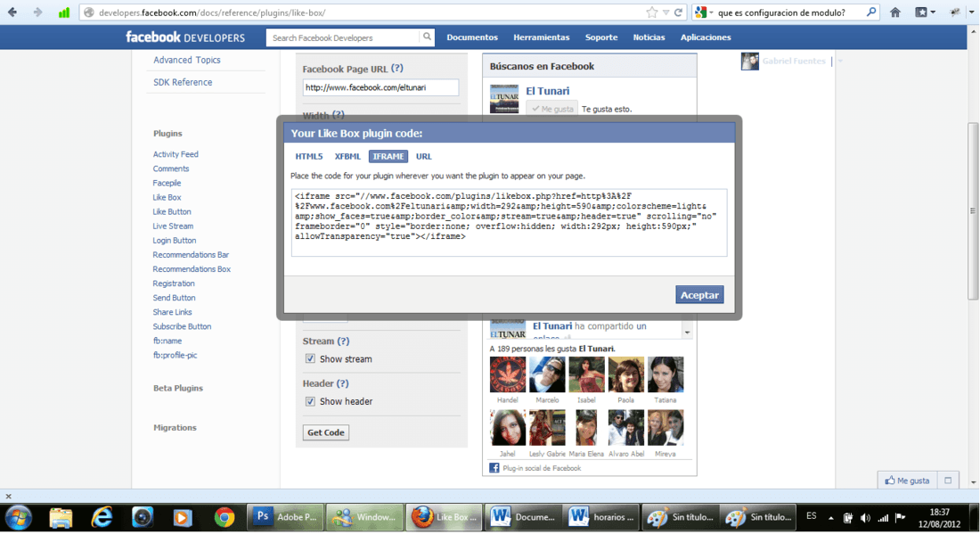
Task: Click the network signal tray icon
Action: point(883,518)
